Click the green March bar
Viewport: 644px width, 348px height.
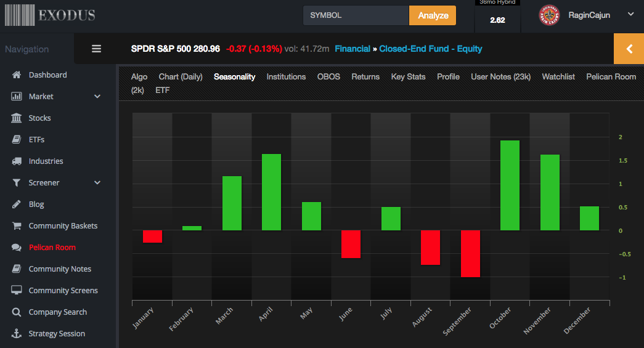pos(232,203)
